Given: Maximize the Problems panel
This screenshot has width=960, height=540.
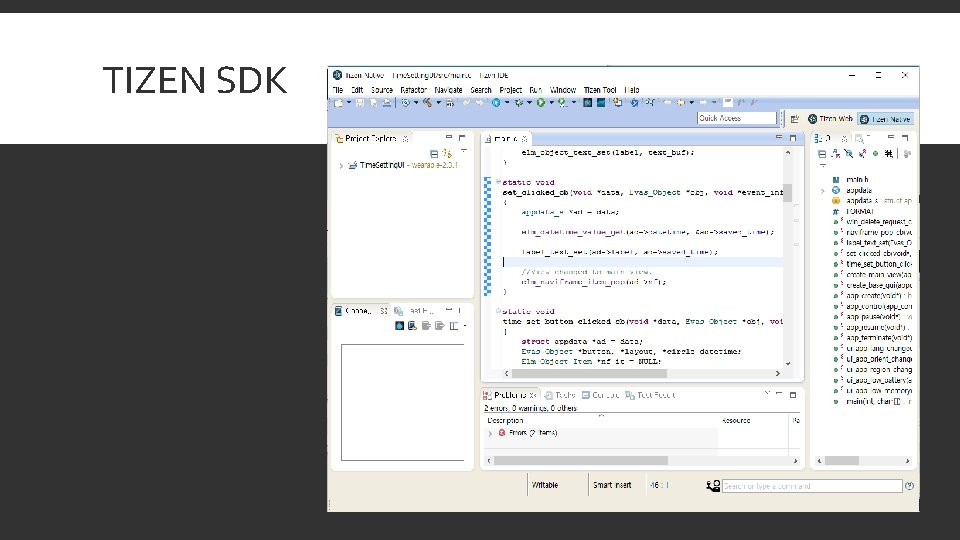Looking at the screenshot, I should click(x=793, y=395).
